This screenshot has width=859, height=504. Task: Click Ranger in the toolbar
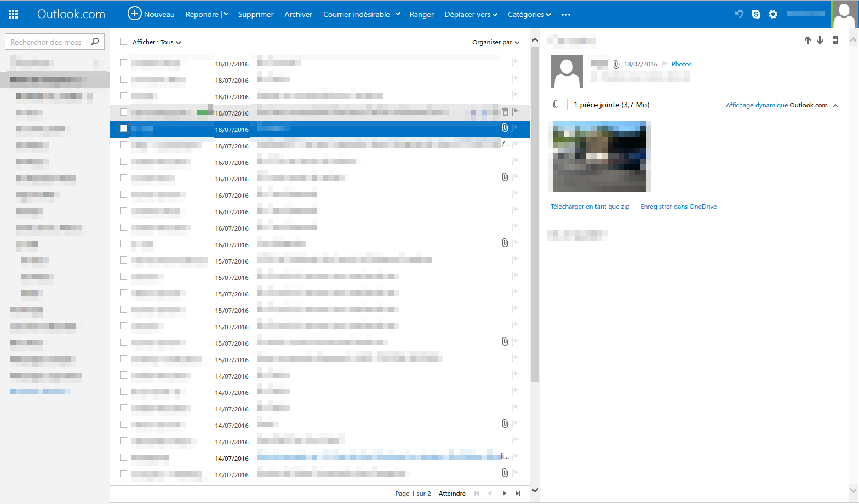coord(422,14)
